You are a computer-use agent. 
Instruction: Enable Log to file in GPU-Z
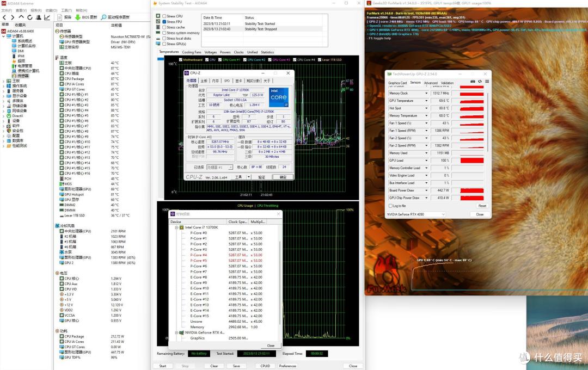point(390,206)
